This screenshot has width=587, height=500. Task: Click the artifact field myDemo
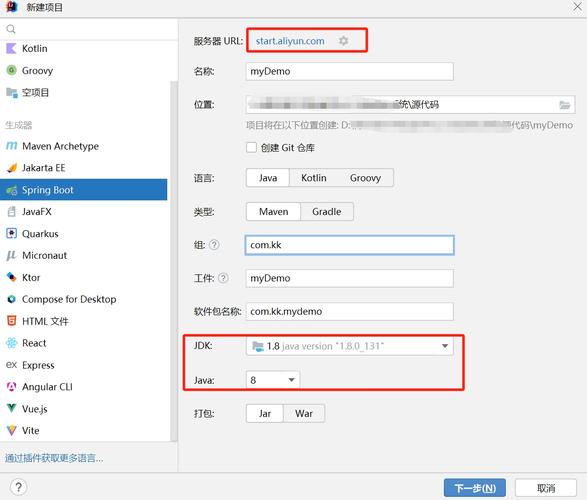(349, 278)
